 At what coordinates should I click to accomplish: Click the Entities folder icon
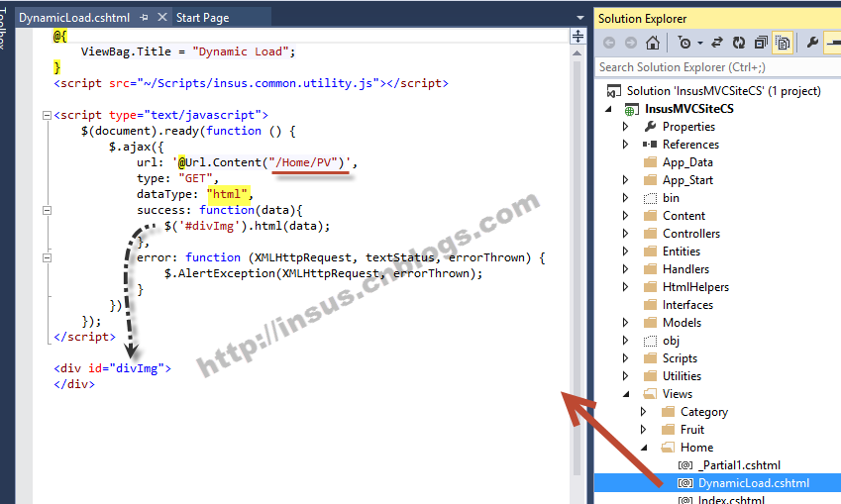[650, 251]
